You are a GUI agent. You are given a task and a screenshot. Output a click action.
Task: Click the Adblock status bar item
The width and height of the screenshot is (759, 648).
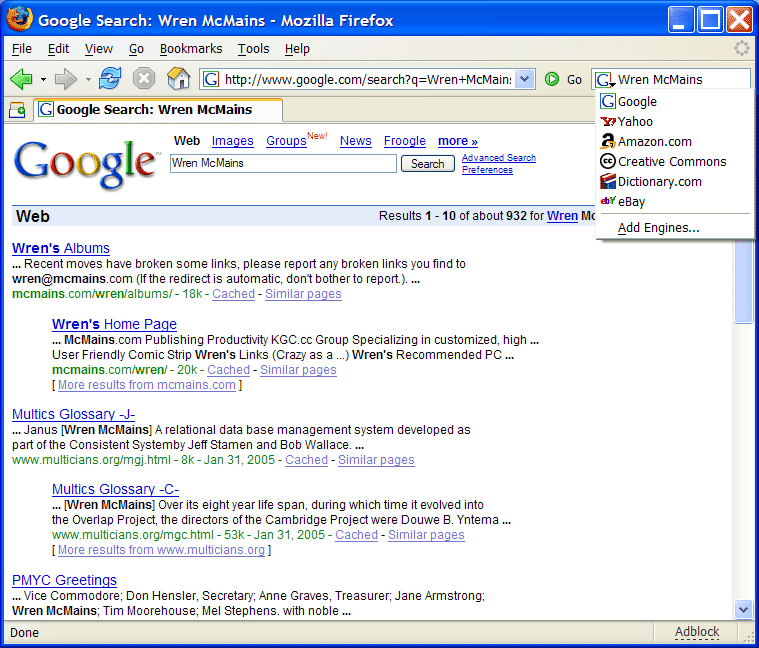tap(697, 632)
